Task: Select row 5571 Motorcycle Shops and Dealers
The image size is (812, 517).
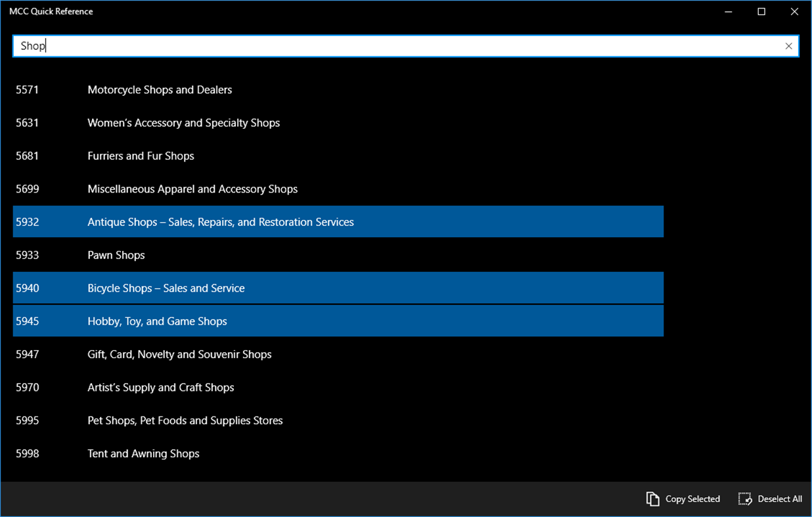Action: click(x=263, y=89)
